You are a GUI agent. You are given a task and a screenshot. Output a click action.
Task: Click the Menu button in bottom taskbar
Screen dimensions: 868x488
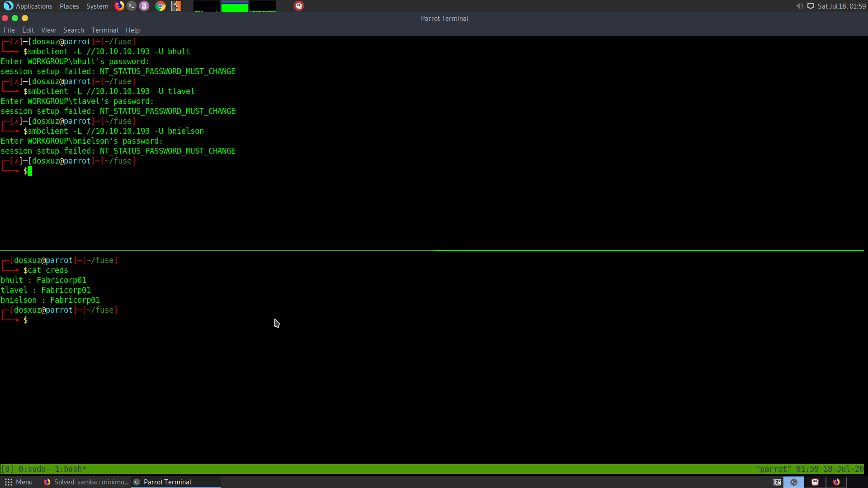pyautogui.click(x=19, y=482)
